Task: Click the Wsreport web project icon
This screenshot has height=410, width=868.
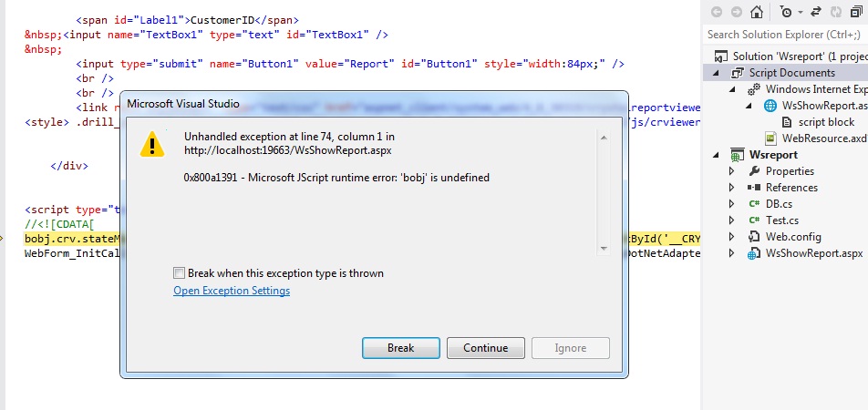Action: 737,155
